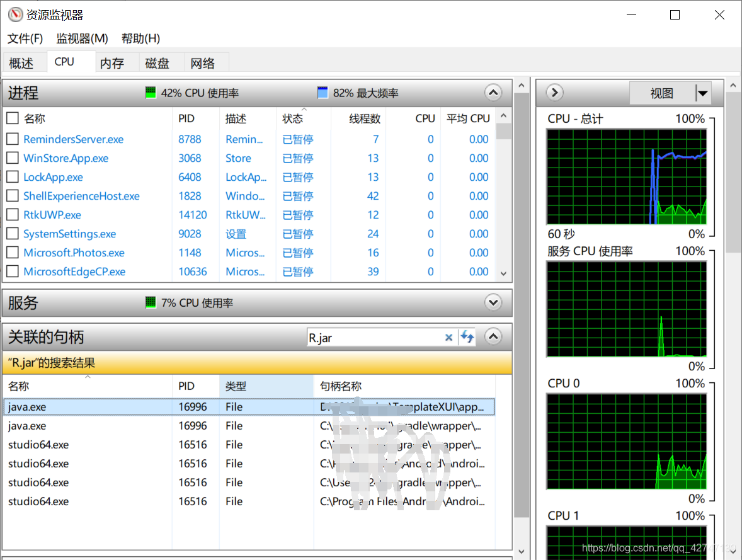Screen dimensions: 742x560
Task: Sort processes by 状态 column header
Action: pyautogui.click(x=304, y=118)
